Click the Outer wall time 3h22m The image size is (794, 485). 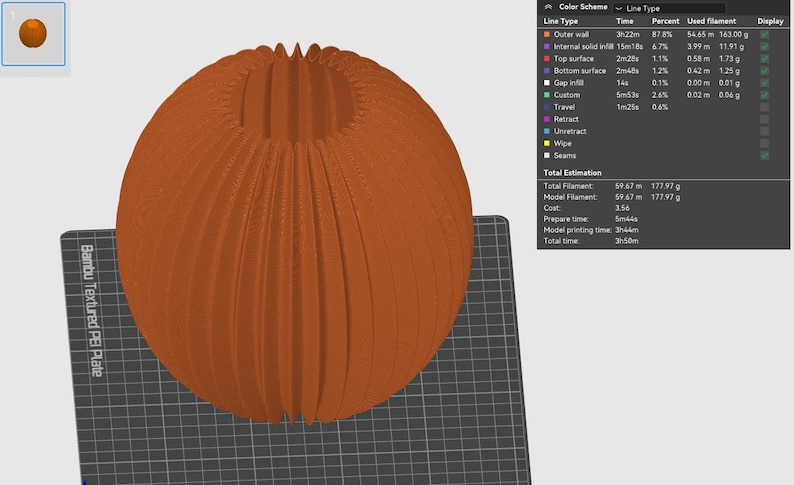pyautogui.click(x=628, y=34)
